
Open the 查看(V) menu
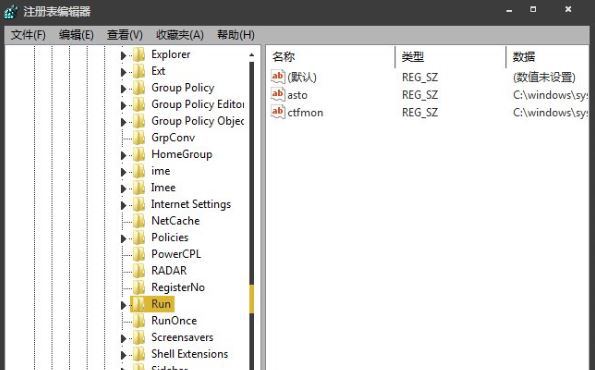(x=125, y=35)
